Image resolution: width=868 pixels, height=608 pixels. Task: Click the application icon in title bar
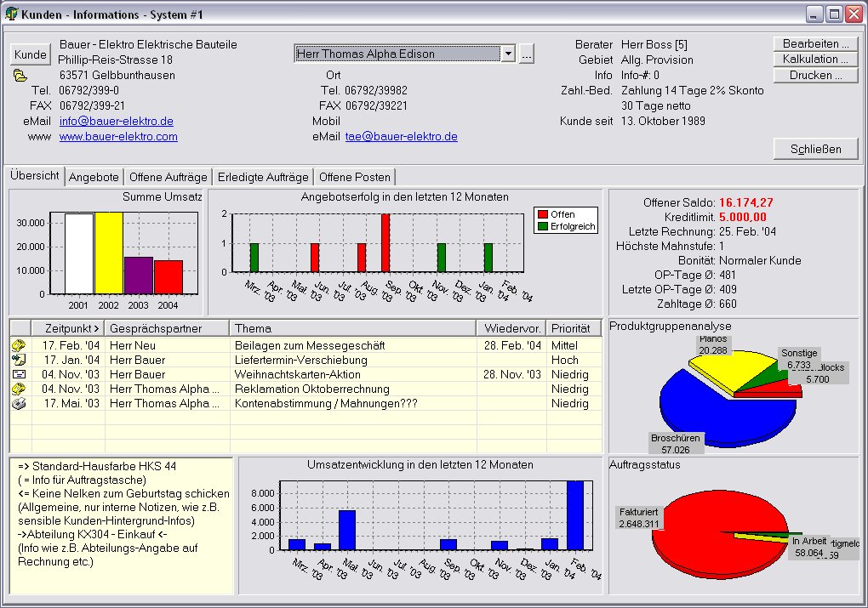coord(12,14)
